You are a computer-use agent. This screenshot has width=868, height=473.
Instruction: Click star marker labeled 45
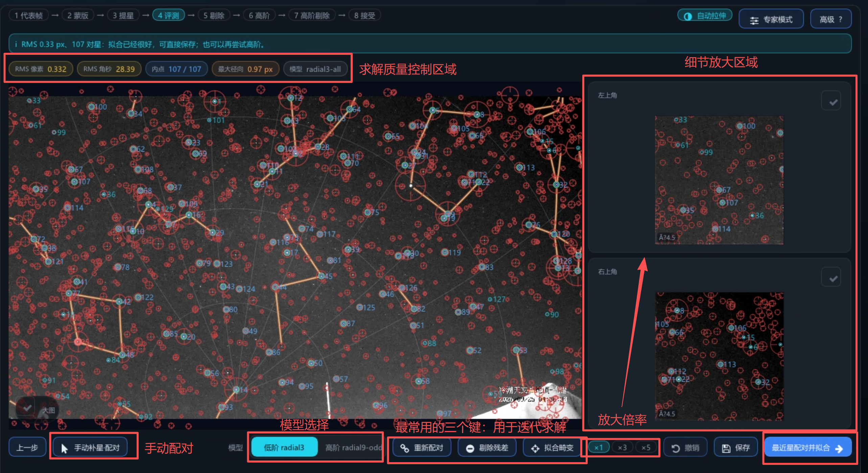tap(321, 276)
